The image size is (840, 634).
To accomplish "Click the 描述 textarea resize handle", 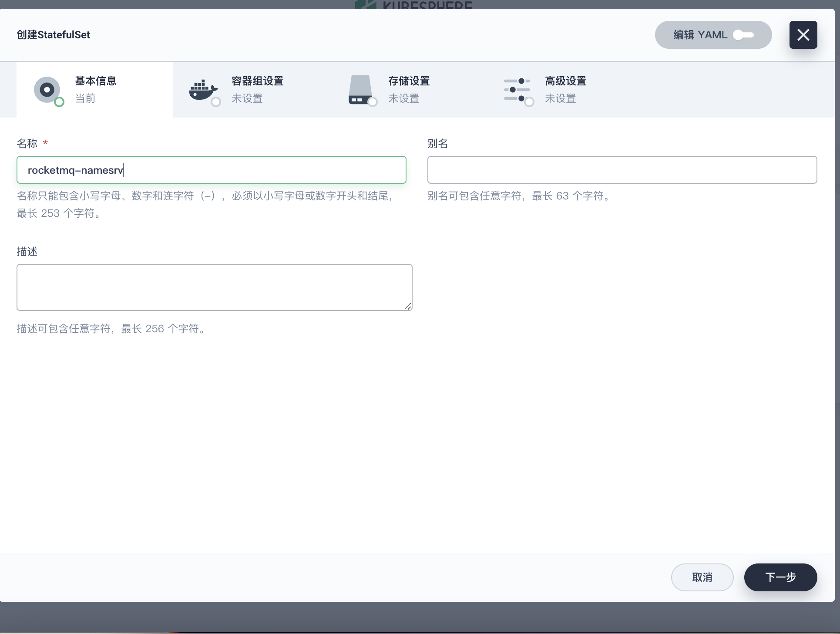I will point(408,307).
